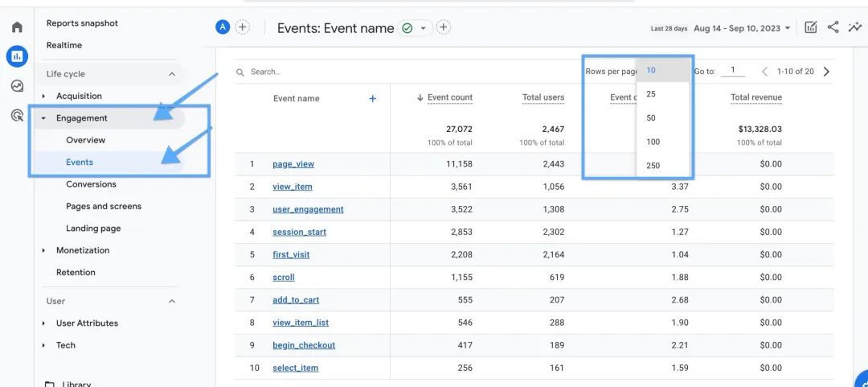
Task: Open the Insights sparkline icon
Action: click(854, 27)
